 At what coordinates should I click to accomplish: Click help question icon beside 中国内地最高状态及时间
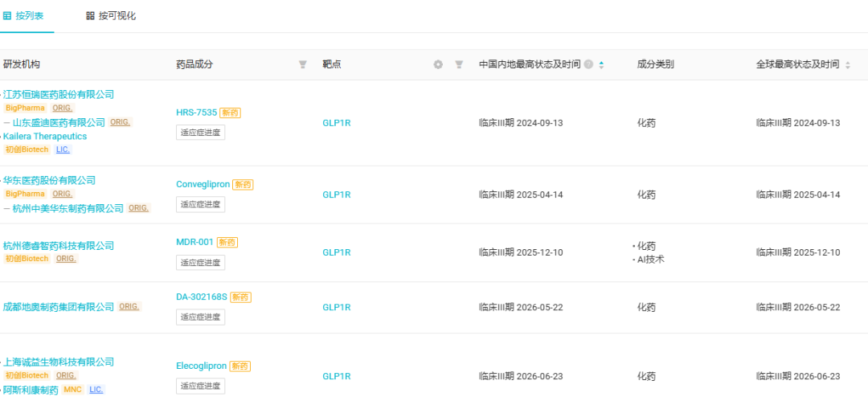pyautogui.click(x=588, y=65)
